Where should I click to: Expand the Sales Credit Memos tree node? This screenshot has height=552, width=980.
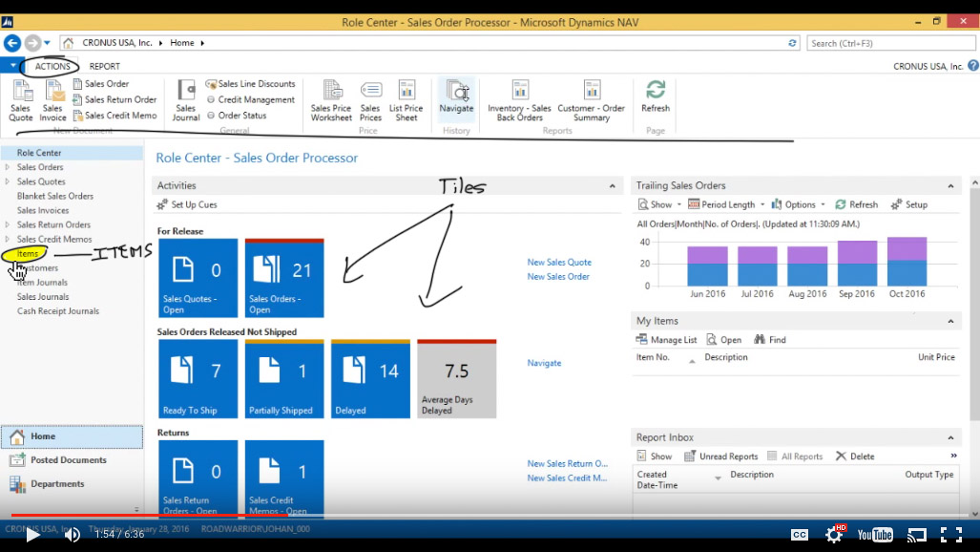tap(8, 239)
